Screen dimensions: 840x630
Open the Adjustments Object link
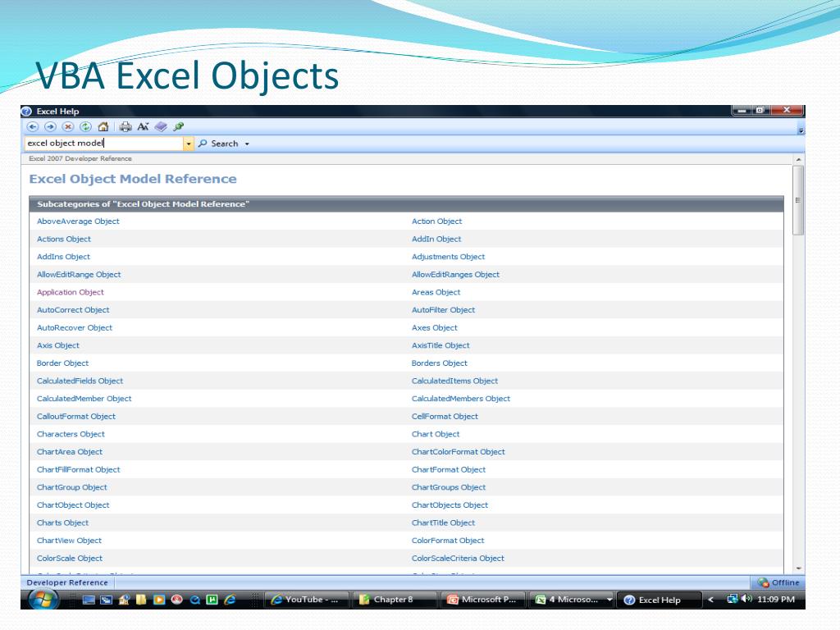[448, 257]
